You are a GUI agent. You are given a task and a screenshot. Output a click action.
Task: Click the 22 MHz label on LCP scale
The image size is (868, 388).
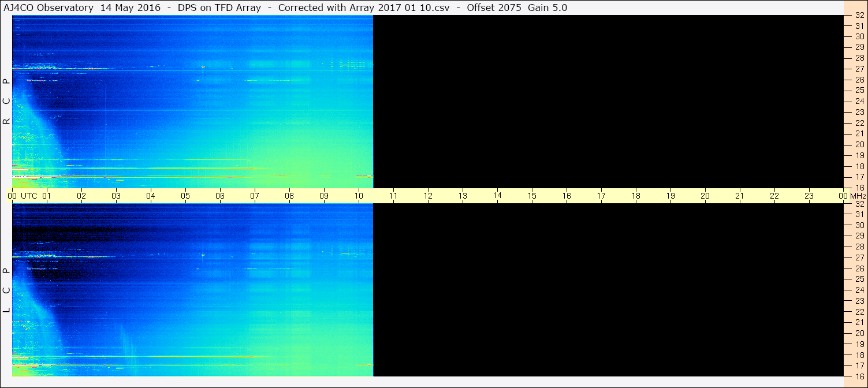click(859, 311)
